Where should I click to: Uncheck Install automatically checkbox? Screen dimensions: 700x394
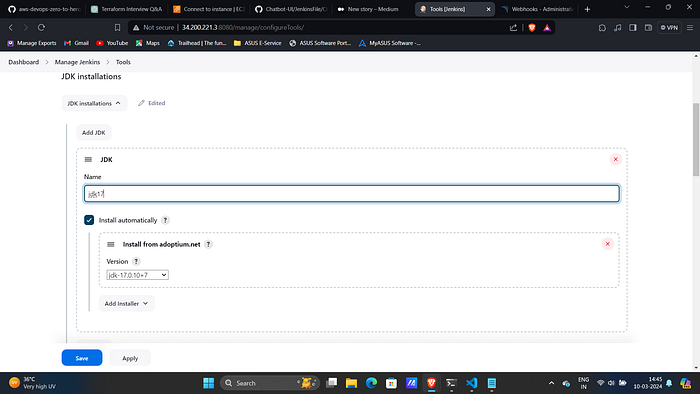(89, 220)
